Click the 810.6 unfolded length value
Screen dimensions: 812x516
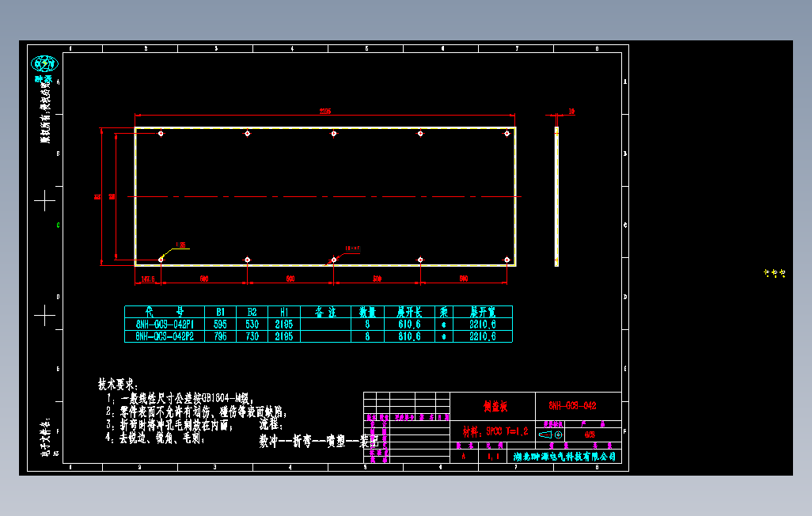pos(409,336)
